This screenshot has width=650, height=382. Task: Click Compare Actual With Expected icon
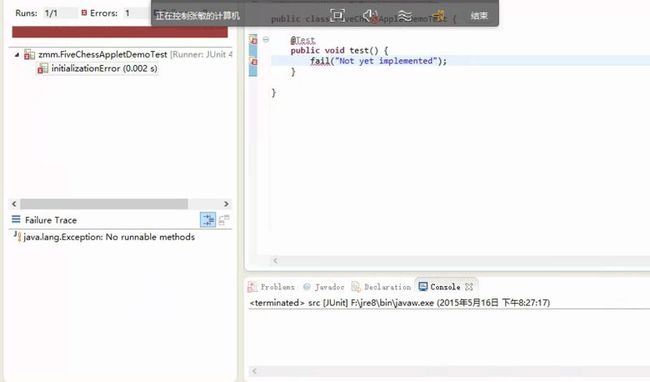[x=224, y=220]
